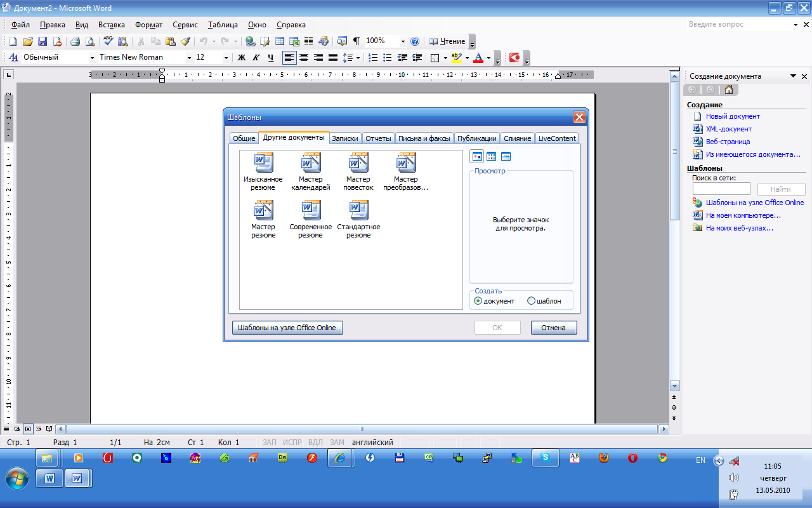Select the Мастер резюме template
The width and height of the screenshot is (812, 508).
263,220
